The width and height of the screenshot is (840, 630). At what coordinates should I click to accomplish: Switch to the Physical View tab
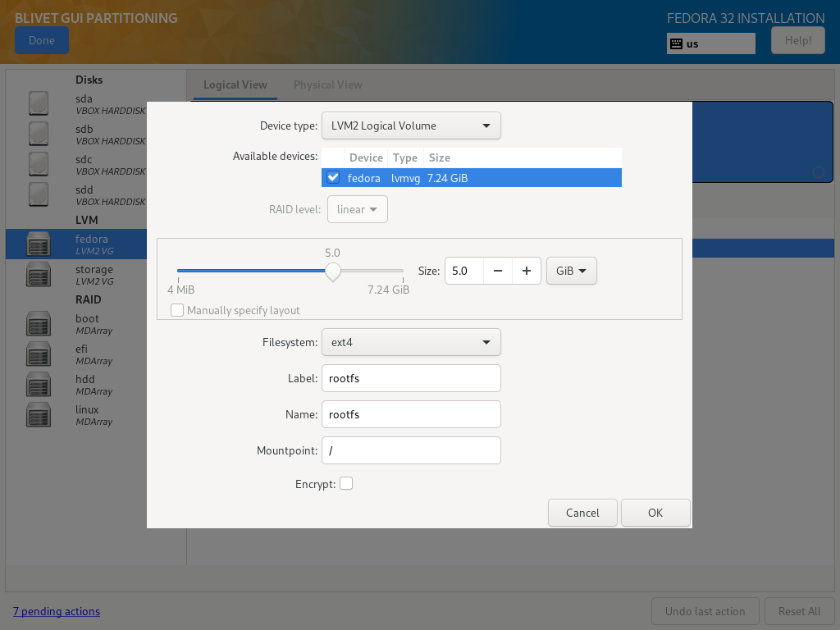click(327, 84)
